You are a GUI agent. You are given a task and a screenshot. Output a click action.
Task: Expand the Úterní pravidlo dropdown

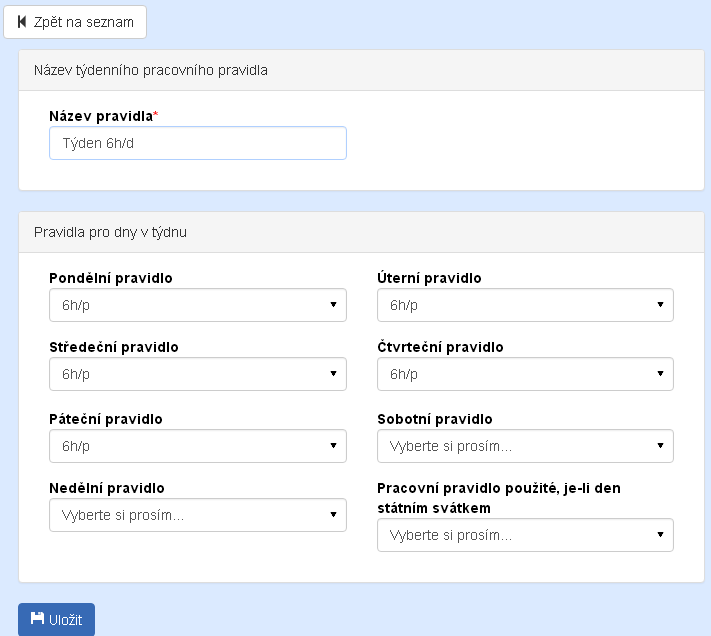(x=525, y=305)
